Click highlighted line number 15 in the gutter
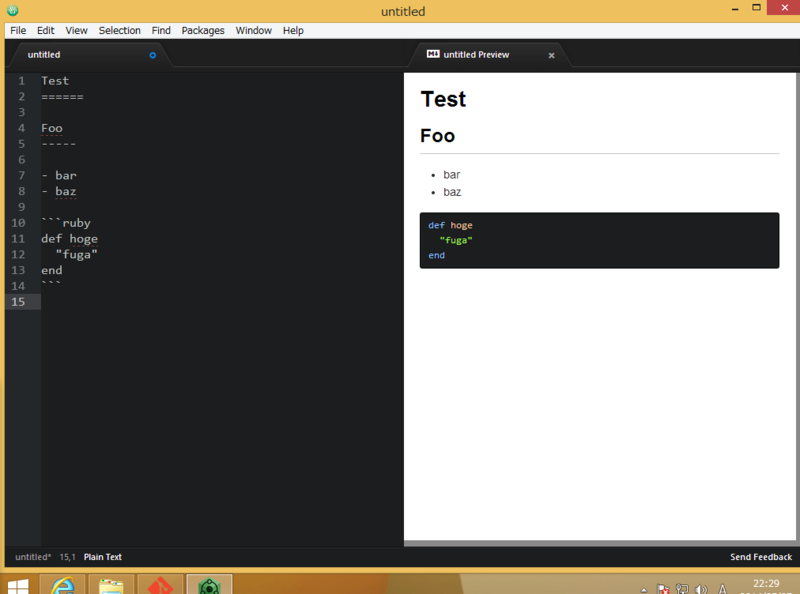This screenshot has width=800, height=594. pos(18,302)
